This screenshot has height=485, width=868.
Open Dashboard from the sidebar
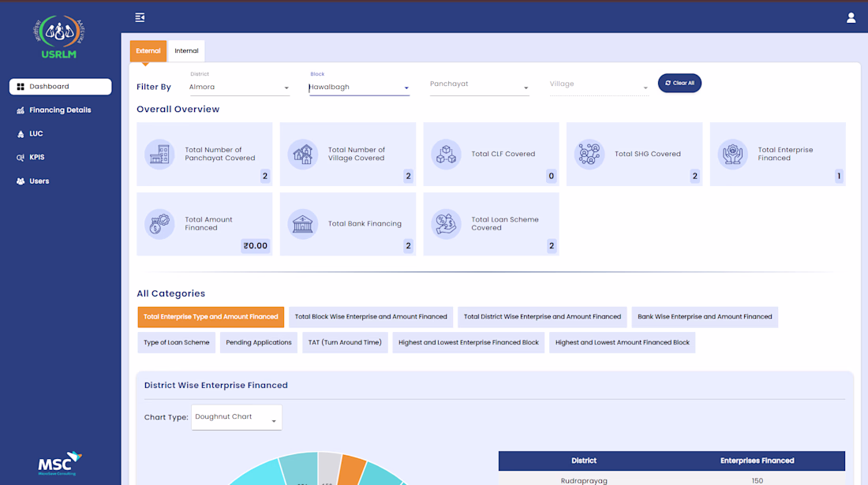pos(60,86)
